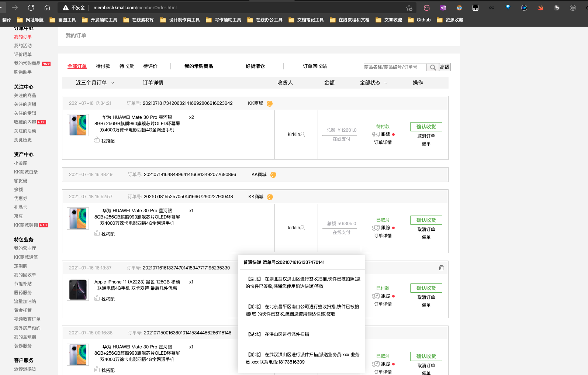
Task: Click 催单 on the ¥6305.0 order
Action: 426,237
